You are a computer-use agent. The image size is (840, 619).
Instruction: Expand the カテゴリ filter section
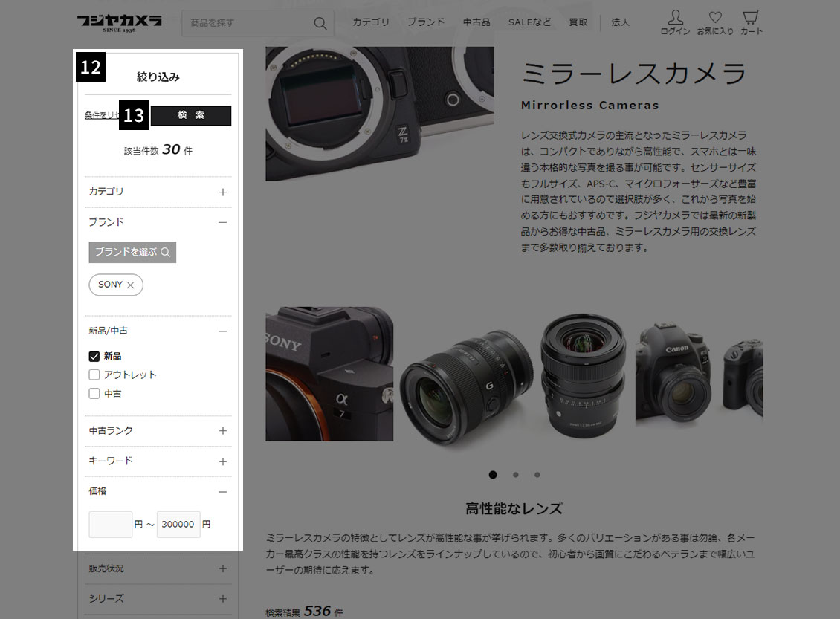click(223, 192)
